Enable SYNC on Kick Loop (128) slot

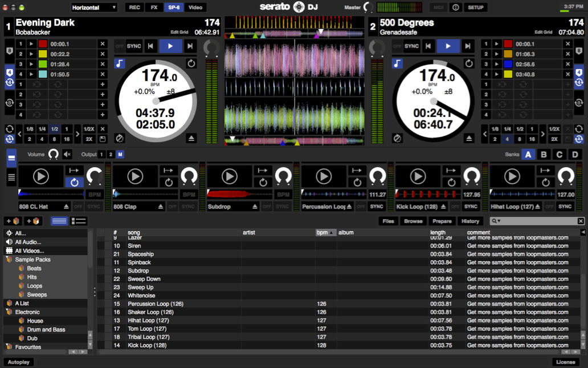(471, 207)
